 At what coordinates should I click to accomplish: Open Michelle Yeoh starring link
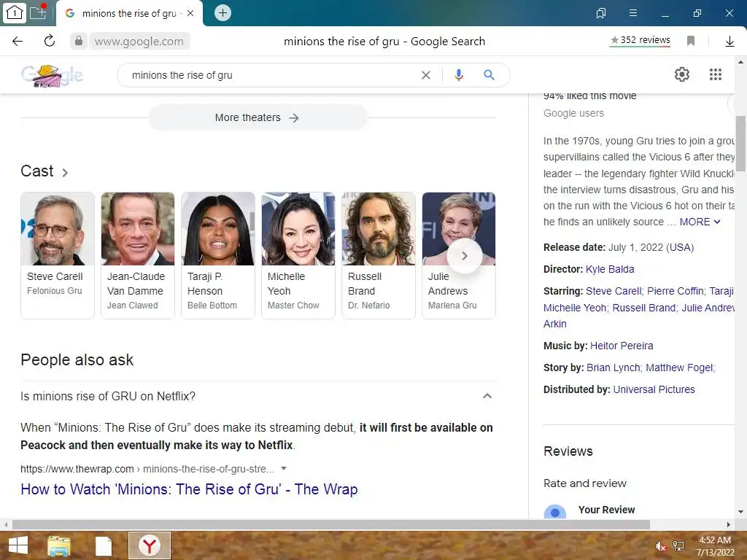[575, 308]
